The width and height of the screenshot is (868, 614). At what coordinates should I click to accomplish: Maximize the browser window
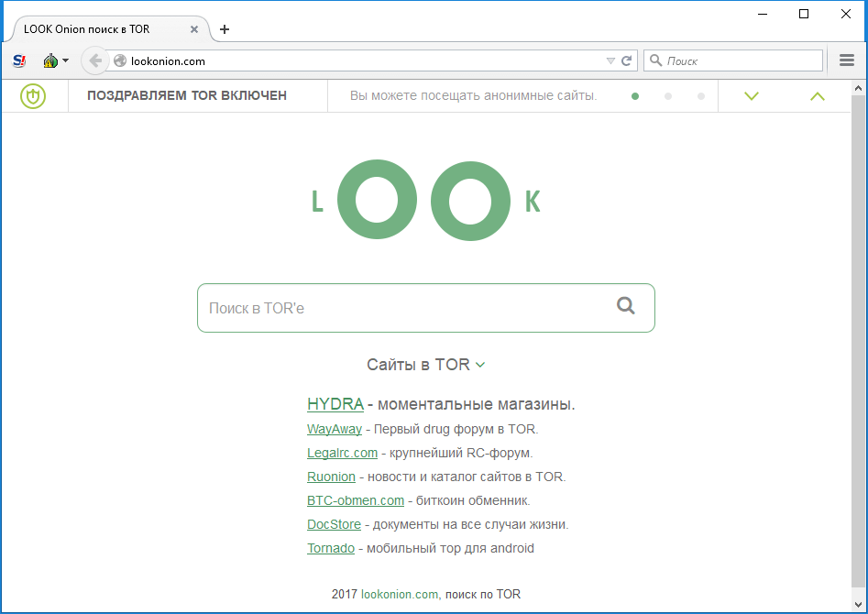tap(804, 14)
